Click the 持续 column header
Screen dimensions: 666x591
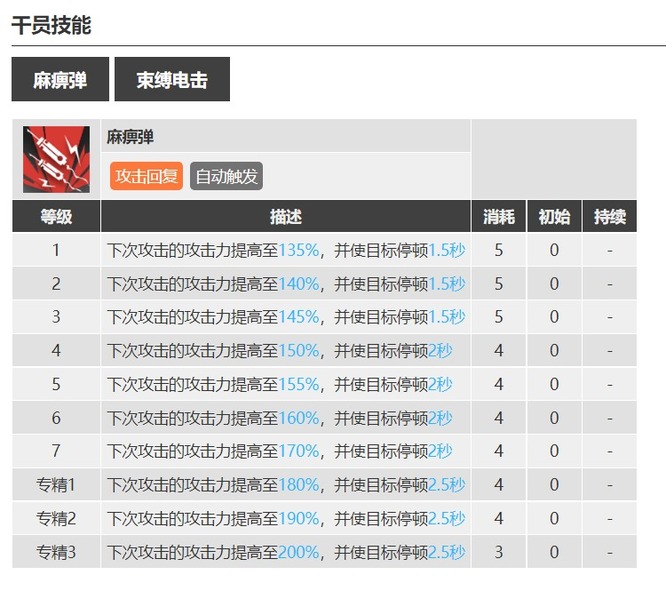coord(610,216)
